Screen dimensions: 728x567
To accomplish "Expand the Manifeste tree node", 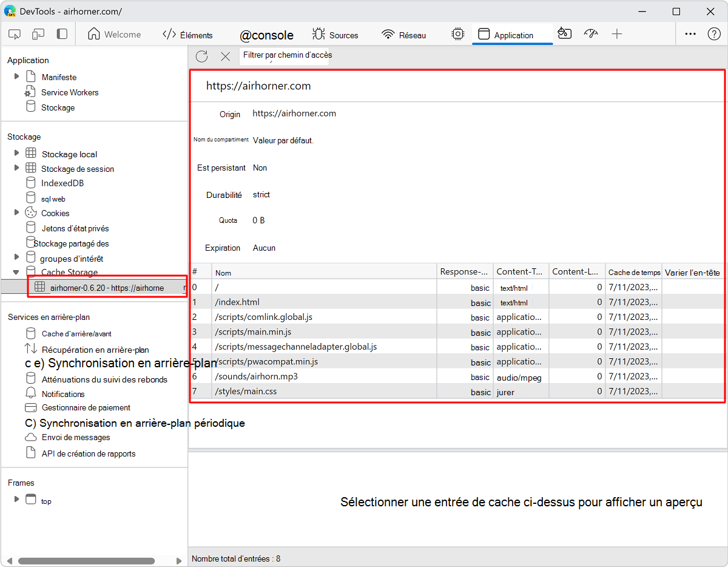I will click(16, 77).
